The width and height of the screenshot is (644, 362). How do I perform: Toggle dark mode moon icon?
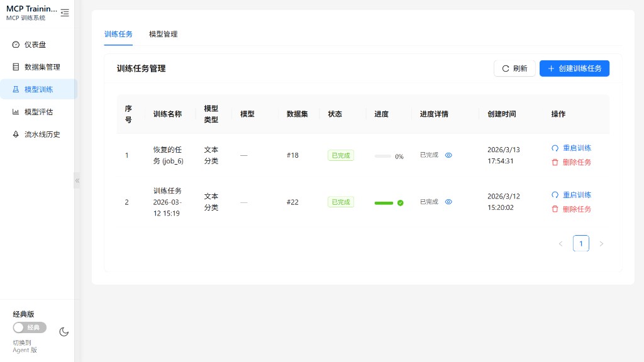point(64,332)
